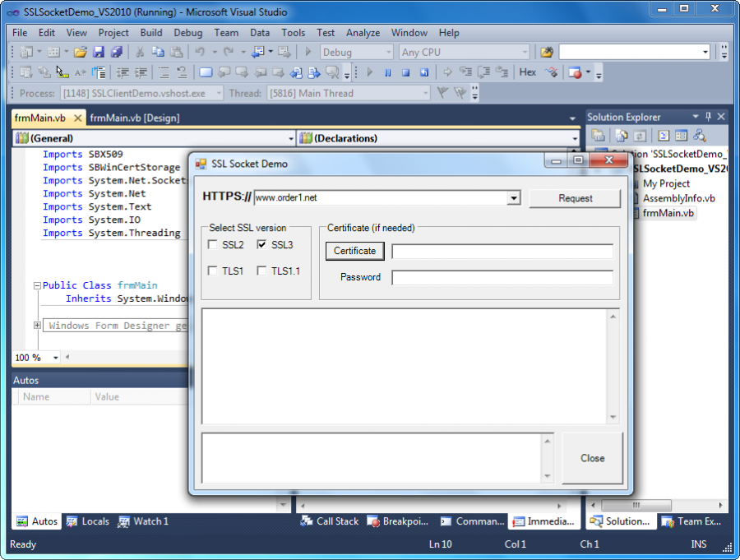
Task: Switch to the Watch 1 tab
Action: pyautogui.click(x=143, y=521)
